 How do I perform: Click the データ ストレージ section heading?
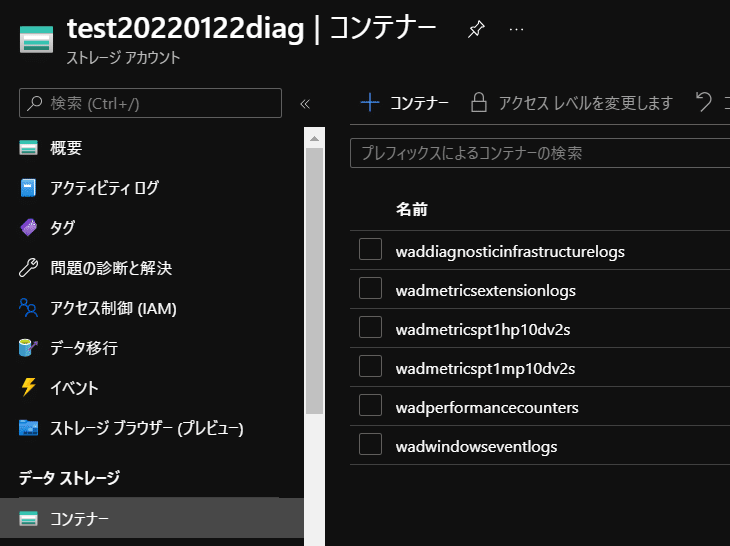click(x=69, y=478)
